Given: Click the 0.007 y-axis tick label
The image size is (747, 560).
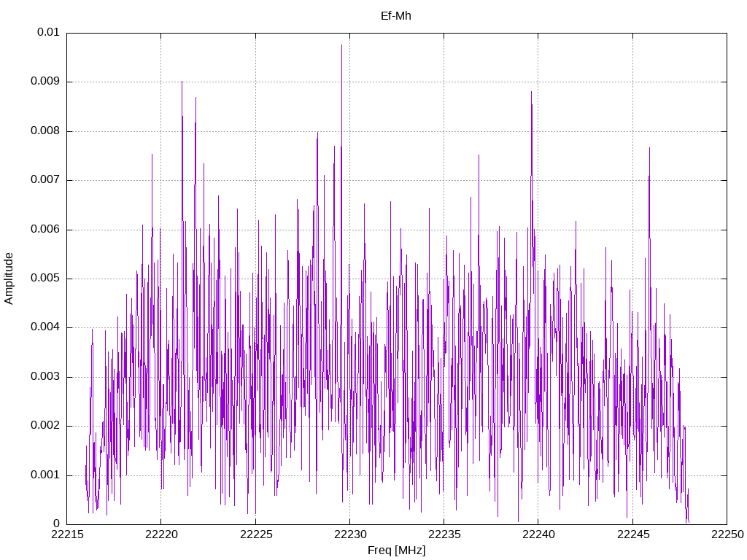Looking at the screenshot, I should click(45, 180).
